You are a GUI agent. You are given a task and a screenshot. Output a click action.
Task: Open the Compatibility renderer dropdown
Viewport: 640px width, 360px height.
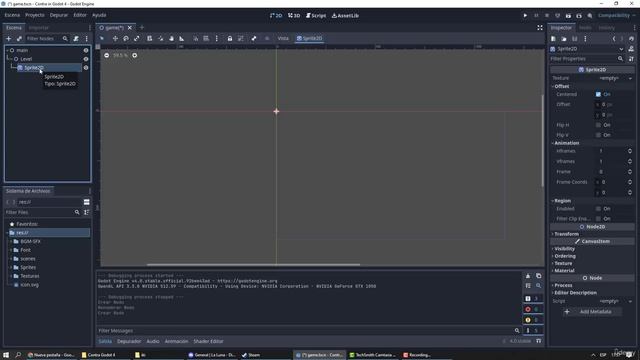coord(616,16)
